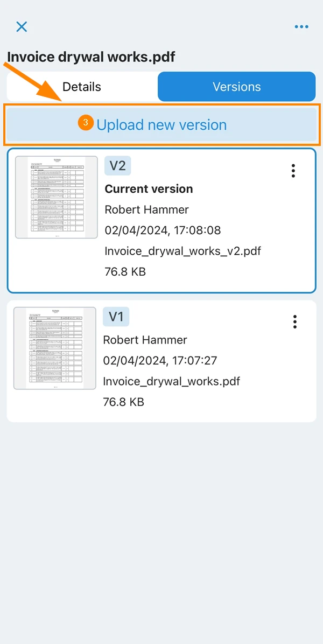Click the Invoice_drywal_works.pdf filename in V1

tap(172, 381)
